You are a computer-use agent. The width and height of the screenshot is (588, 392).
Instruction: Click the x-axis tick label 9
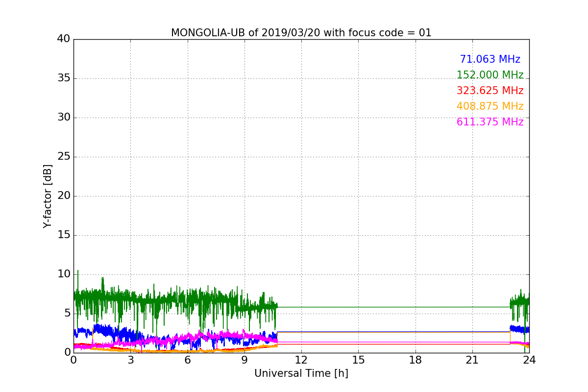[245, 360]
